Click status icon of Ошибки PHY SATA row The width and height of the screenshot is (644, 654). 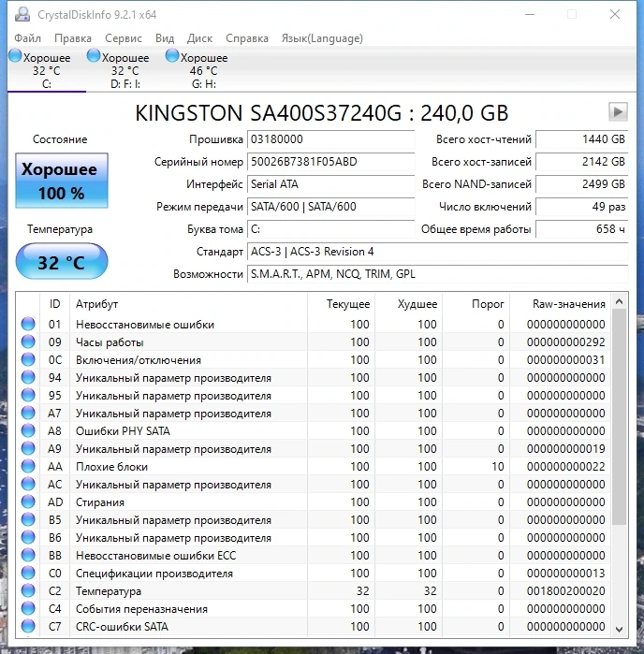click(x=28, y=431)
